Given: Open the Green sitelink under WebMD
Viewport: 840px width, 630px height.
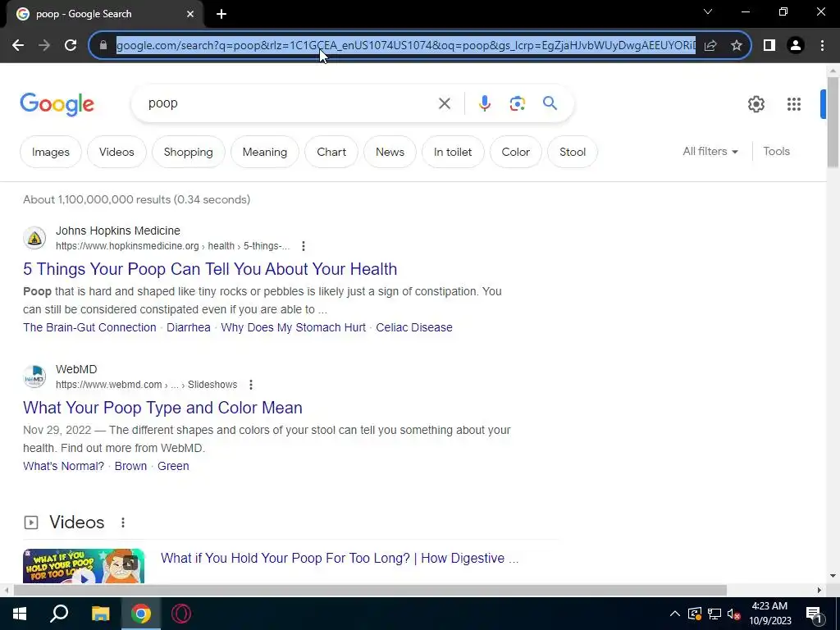Looking at the screenshot, I should (173, 466).
